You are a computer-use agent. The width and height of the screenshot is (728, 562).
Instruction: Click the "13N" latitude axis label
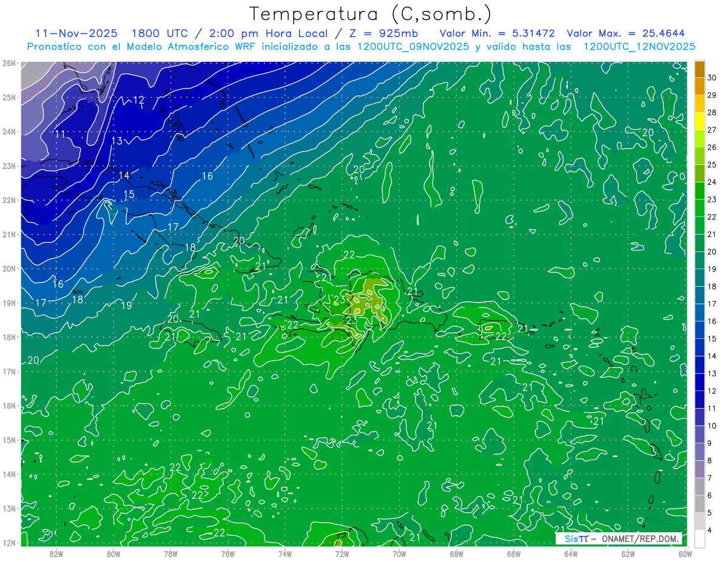coord(9,508)
